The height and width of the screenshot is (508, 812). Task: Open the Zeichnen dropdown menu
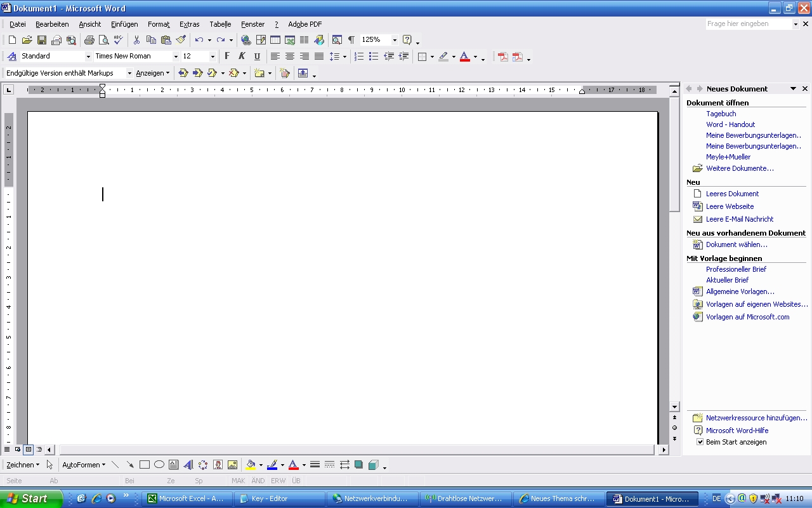pos(23,465)
